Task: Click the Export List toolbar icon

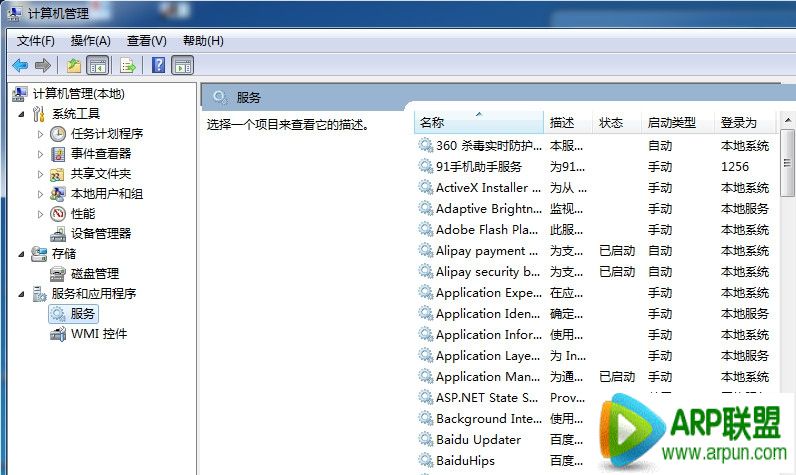Action: click(128, 65)
